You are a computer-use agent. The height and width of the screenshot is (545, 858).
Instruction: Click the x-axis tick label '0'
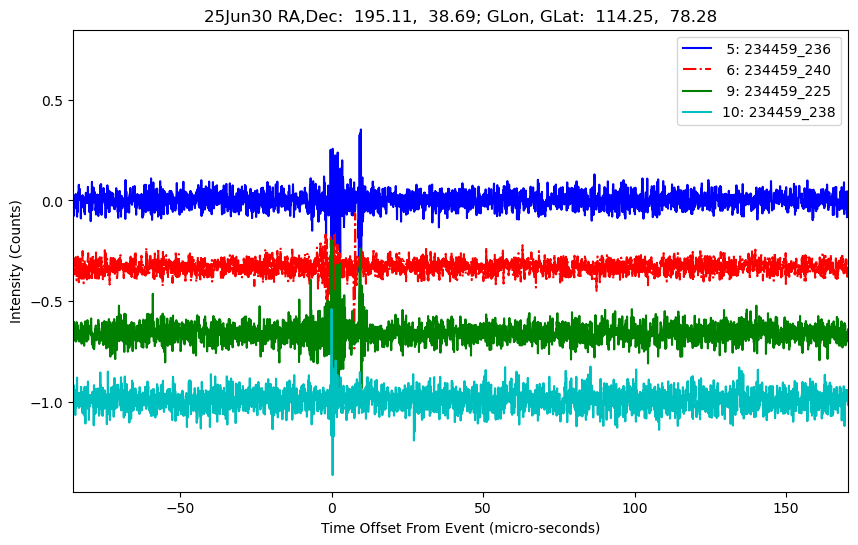(x=332, y=508)
